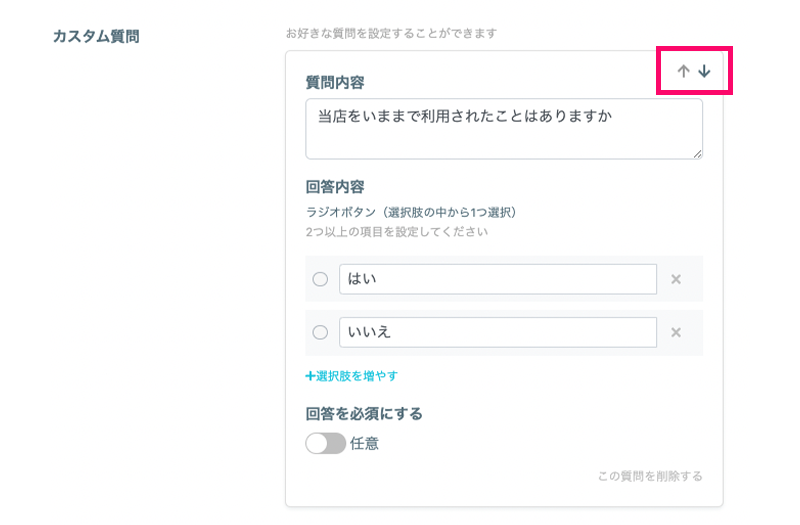Image resolution: width=800 pixels, height=525 pixels.
Task: Click the 質問内容 field label
Action: tap(335, 82)
